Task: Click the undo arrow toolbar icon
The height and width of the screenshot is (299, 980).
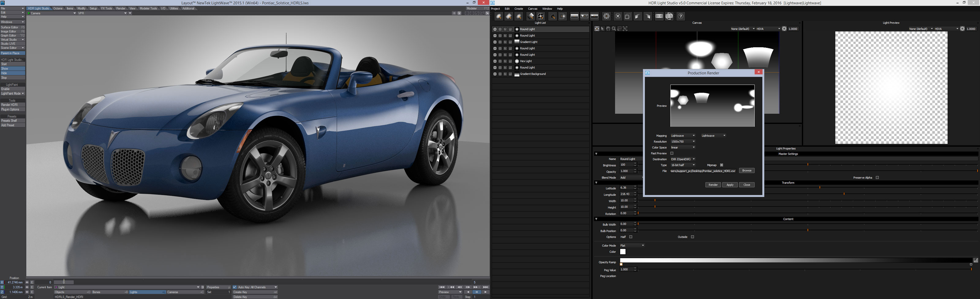Action: 638,16
